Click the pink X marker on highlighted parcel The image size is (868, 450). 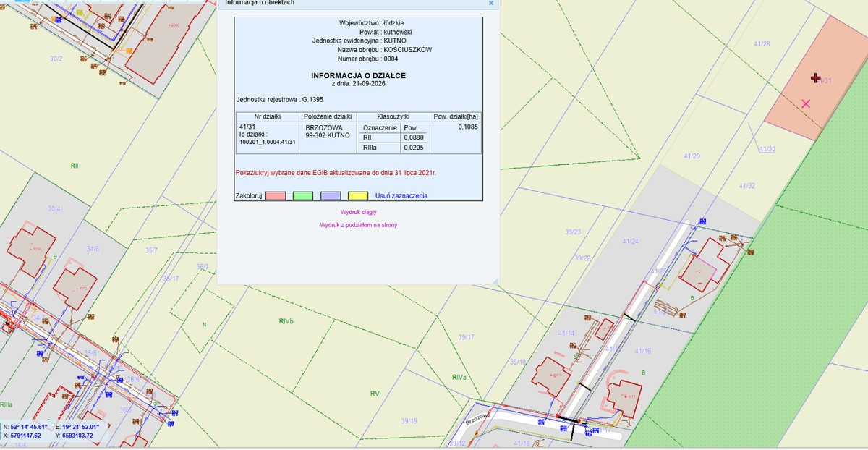click(806, 103)
